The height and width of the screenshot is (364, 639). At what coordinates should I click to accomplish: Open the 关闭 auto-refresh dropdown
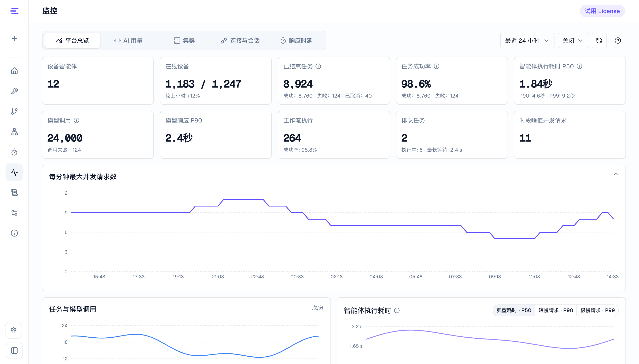click(x=573, y=41)
